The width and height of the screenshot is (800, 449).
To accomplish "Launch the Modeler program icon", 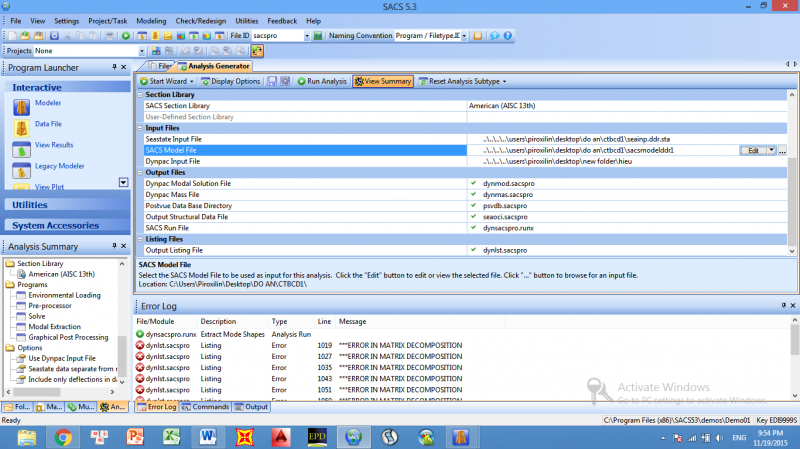I will coord(21,107).
